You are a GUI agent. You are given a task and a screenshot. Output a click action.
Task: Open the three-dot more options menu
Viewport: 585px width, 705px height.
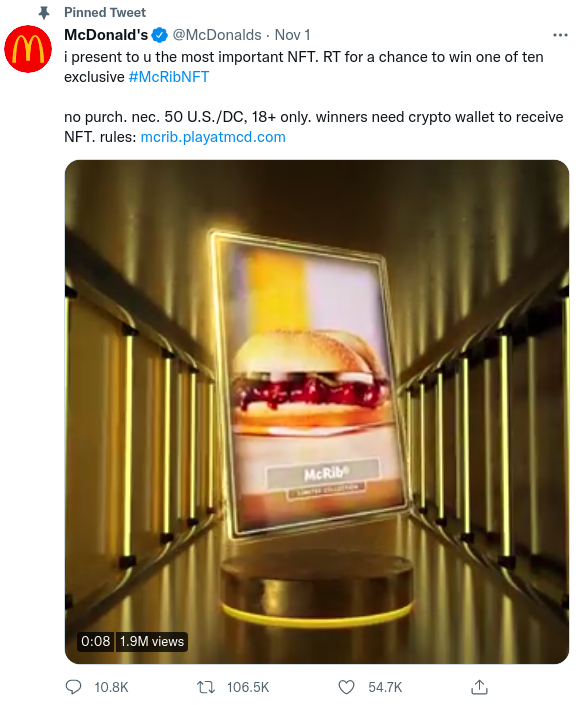pyautogui.click(x=560, y=35)
